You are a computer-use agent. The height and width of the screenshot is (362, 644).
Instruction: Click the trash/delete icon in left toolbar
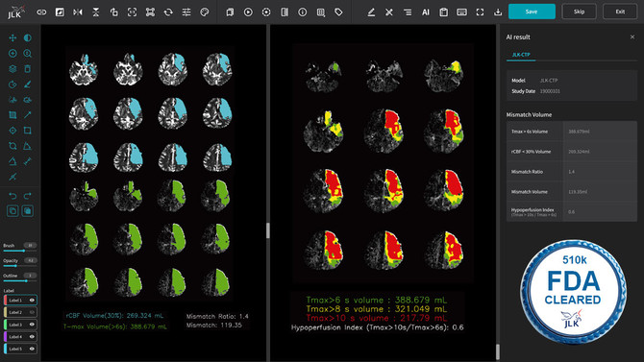point(28,69)
